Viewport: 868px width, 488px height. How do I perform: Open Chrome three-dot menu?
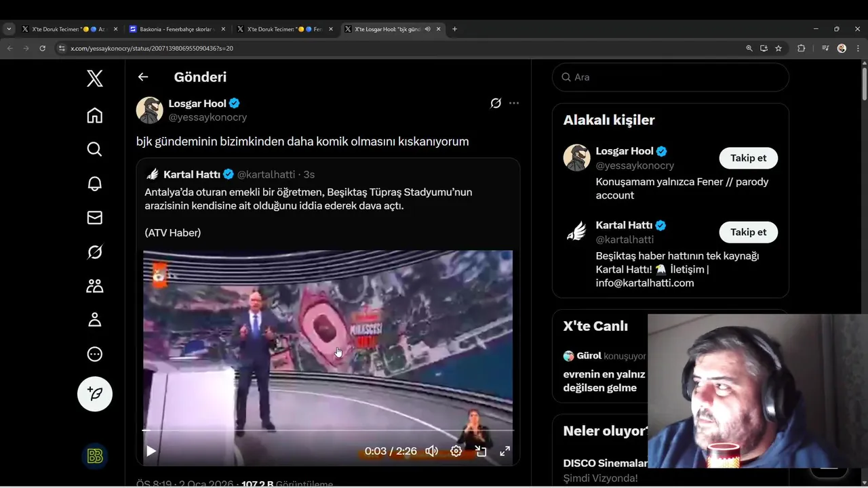(x=857, y=48)
